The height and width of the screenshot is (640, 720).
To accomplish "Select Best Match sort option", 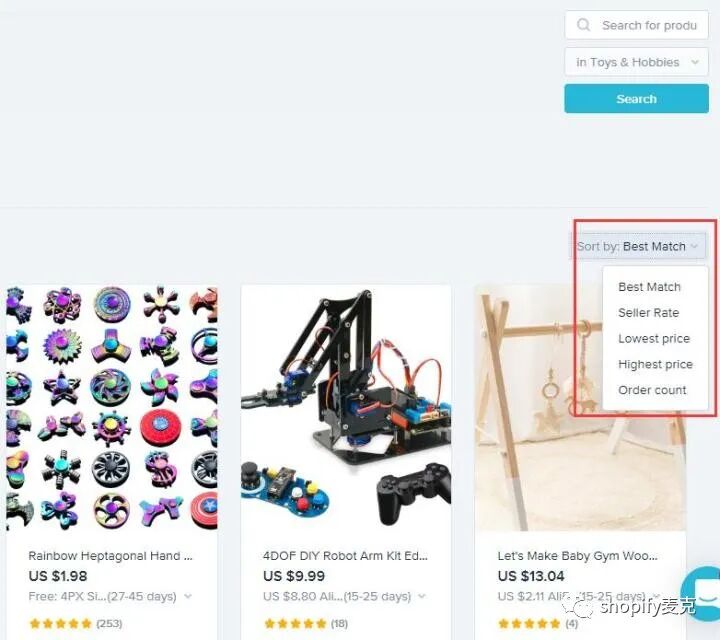I will [649, 287].
